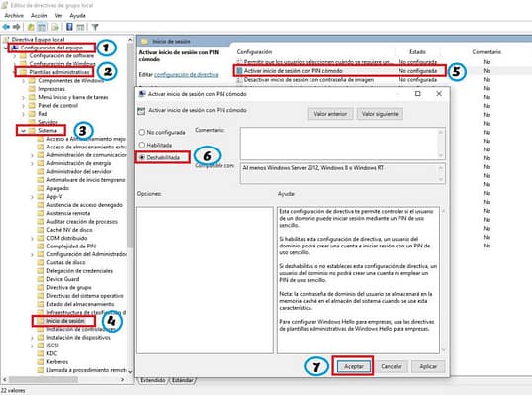Click the Aplicar button
The height and width of the screenshot is (395, 532).
point(428,366)
